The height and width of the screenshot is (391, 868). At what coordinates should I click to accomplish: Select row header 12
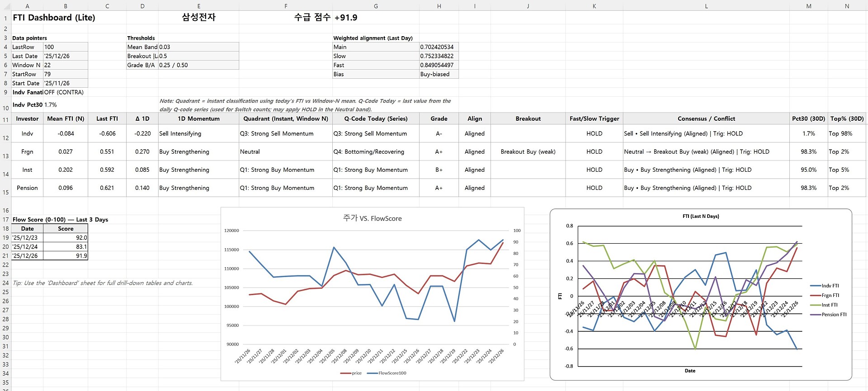(x=5, y=137)
